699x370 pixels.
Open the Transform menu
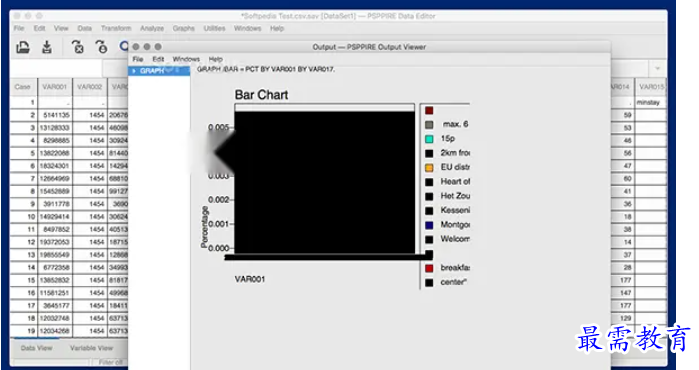pyautogui.click(x=116, y=28)
